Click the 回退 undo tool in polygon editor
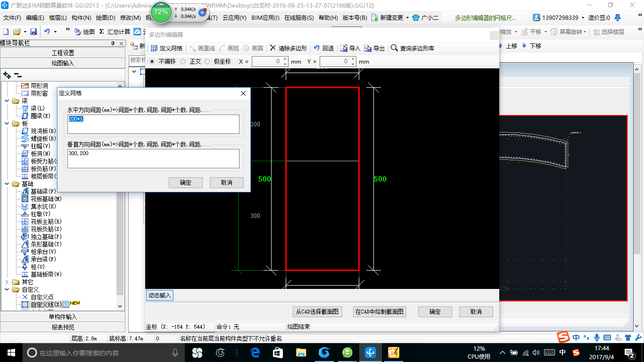 [323, 48]
